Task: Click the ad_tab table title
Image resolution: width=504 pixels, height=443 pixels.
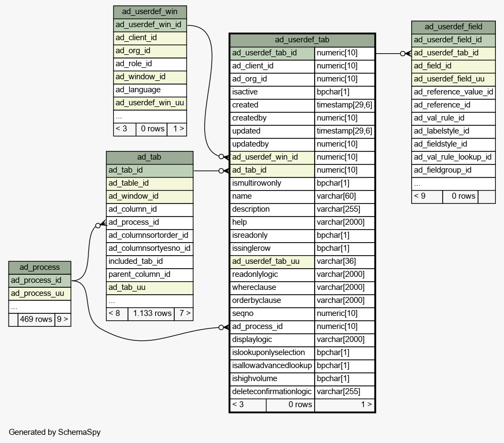Action: [x=149, y=157]
